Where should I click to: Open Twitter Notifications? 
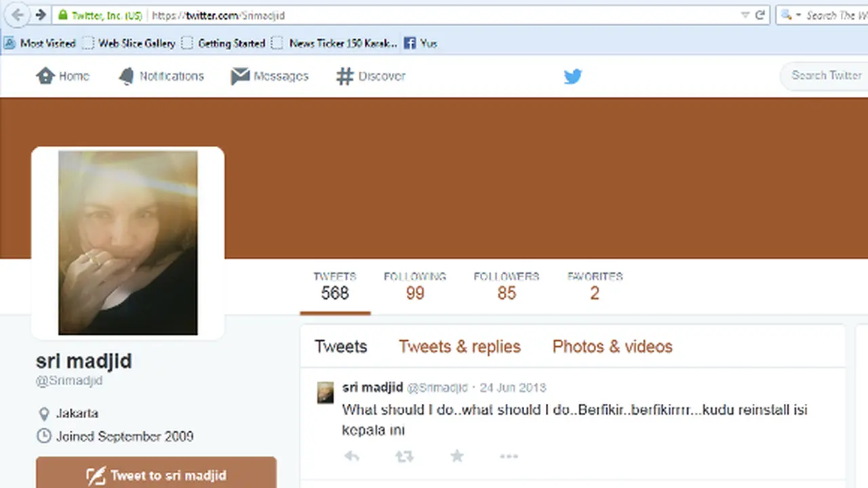pos(161,76)
